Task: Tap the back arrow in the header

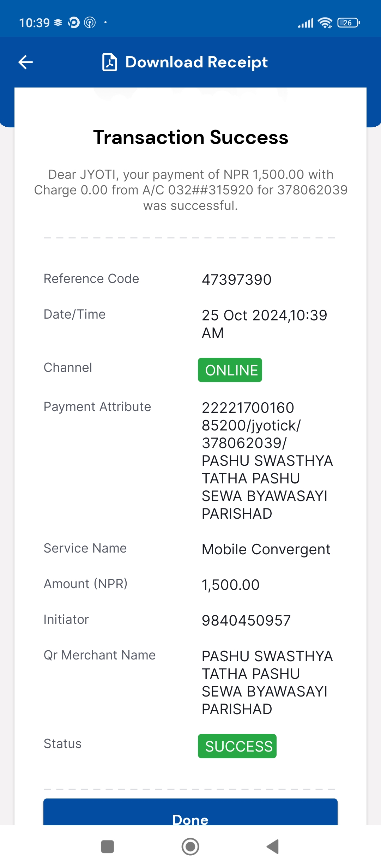Action: pos(25,62)
